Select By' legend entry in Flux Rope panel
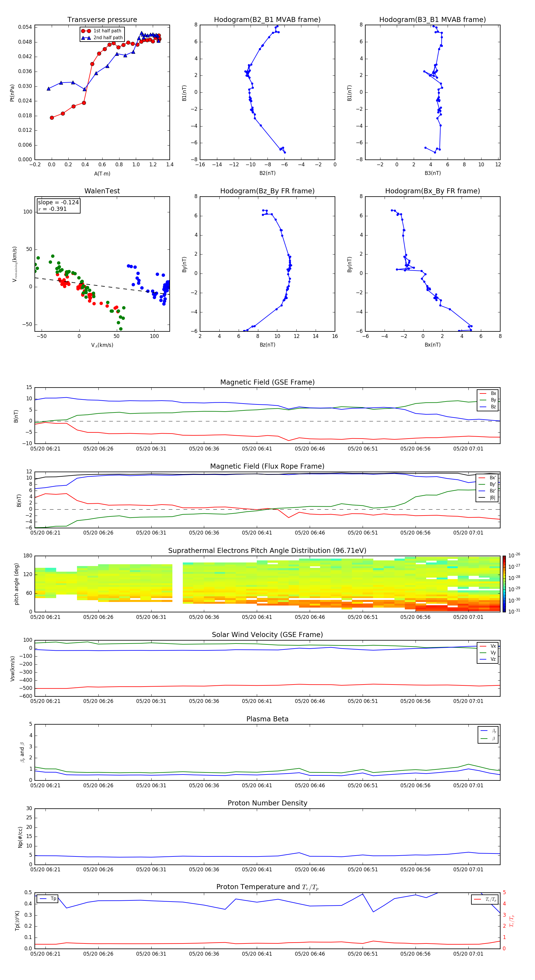This screenshot has width=535, height=980. coord(487,484)
